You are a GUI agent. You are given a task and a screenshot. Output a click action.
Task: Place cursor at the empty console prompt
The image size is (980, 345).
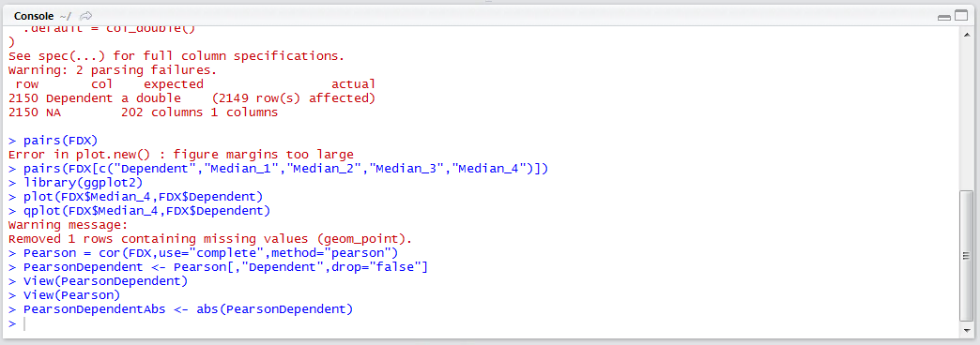[x=25, y=323]
